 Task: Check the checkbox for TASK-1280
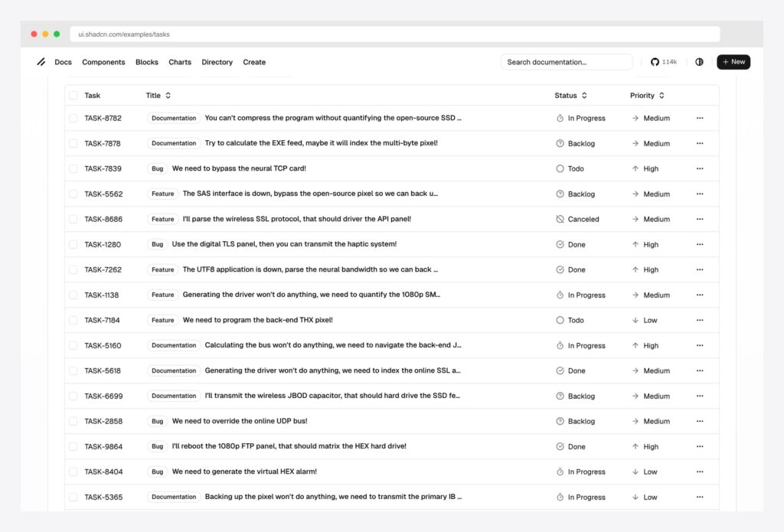tap(73, 244)
